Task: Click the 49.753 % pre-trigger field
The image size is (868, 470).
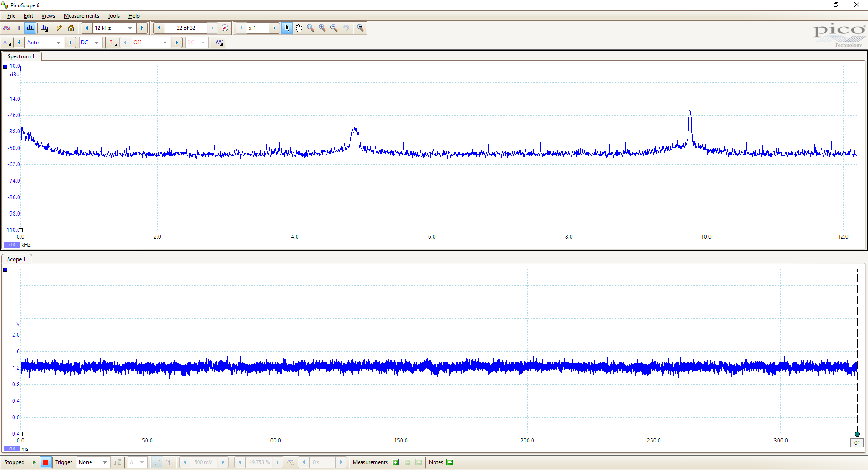Action: coord(259,462)
